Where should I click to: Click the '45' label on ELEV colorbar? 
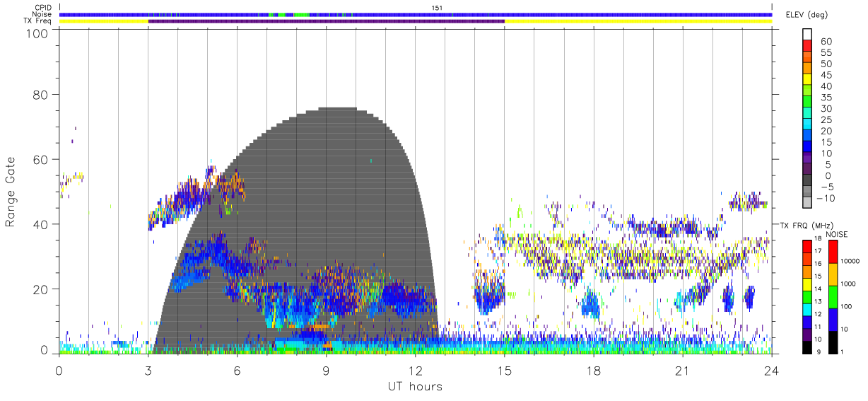click(x=826, y=75)
